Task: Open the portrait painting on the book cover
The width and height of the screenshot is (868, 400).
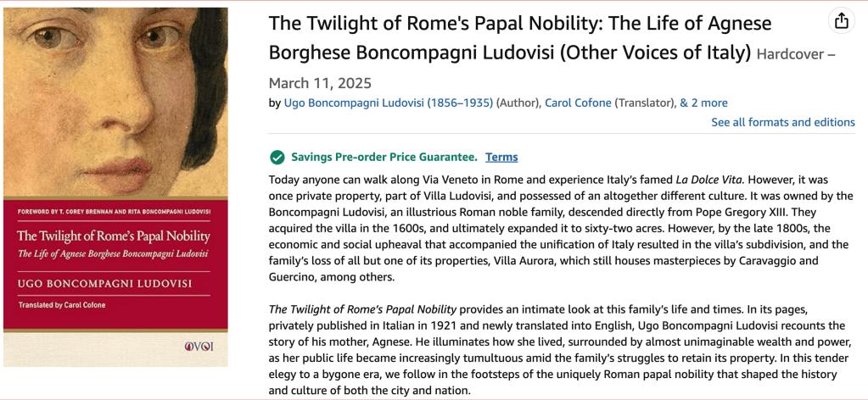Action: click(x=115, y=102)
